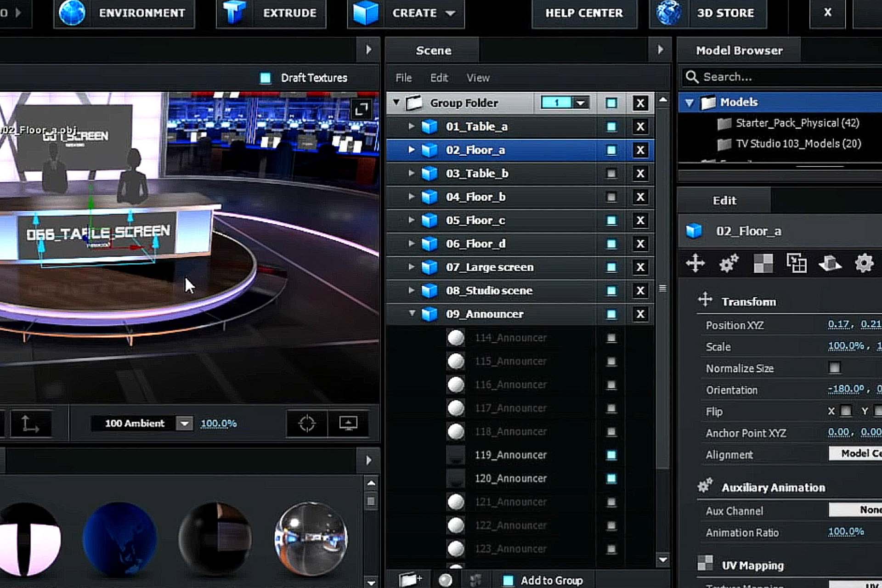The image size is (882, 588).
Task: Collapse the 09_Announcer group
Action: coord(412,313)
